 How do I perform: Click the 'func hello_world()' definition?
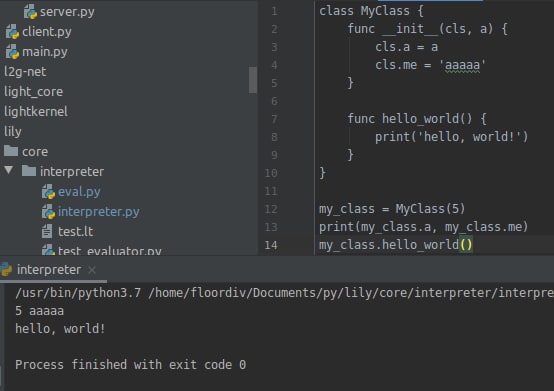point(417,119)
